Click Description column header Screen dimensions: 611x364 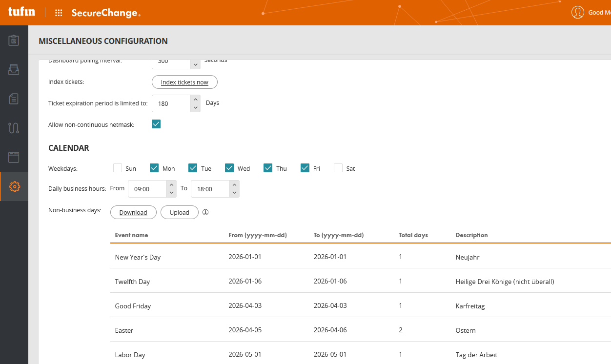tap(471, 235)
